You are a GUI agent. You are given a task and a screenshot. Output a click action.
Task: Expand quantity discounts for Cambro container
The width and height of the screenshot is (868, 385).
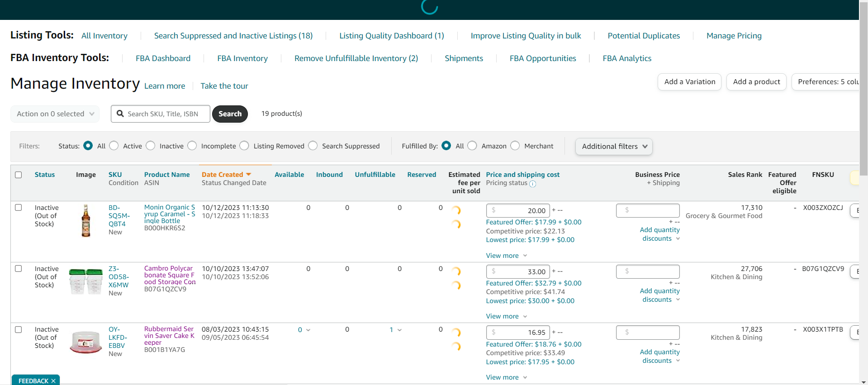click(660, 295)
